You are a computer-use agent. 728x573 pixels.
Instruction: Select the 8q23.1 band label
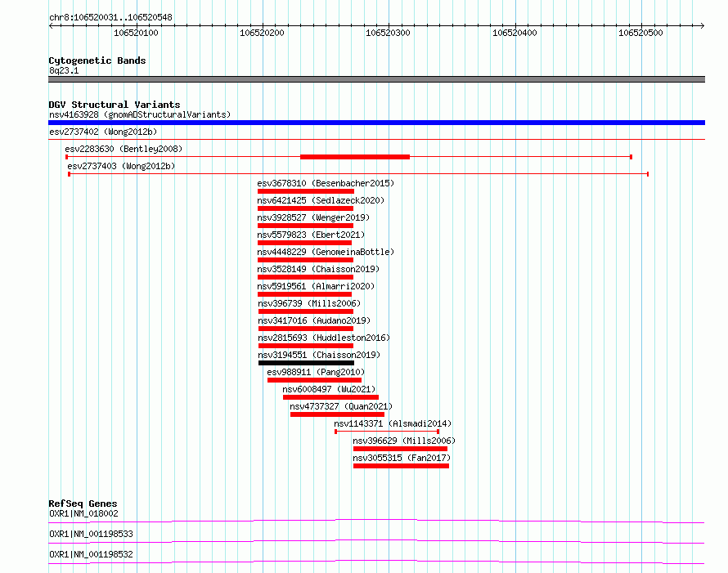coord(64,70)
